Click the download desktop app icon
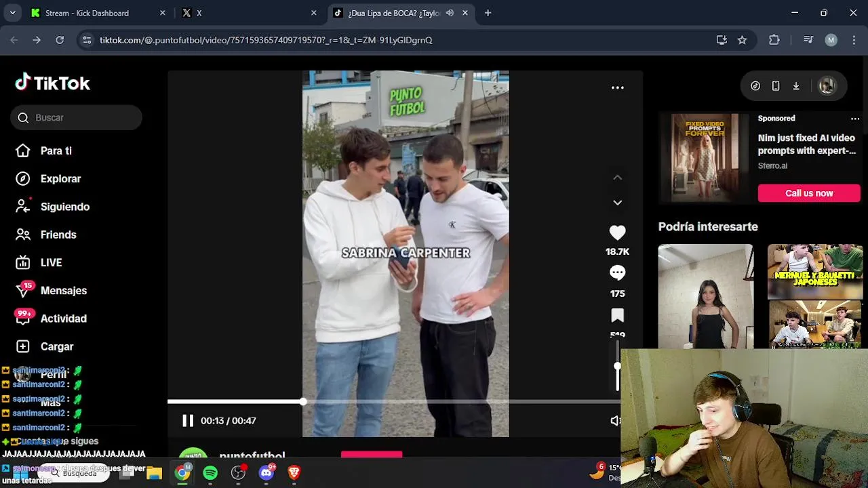 [x=796, y=86]
